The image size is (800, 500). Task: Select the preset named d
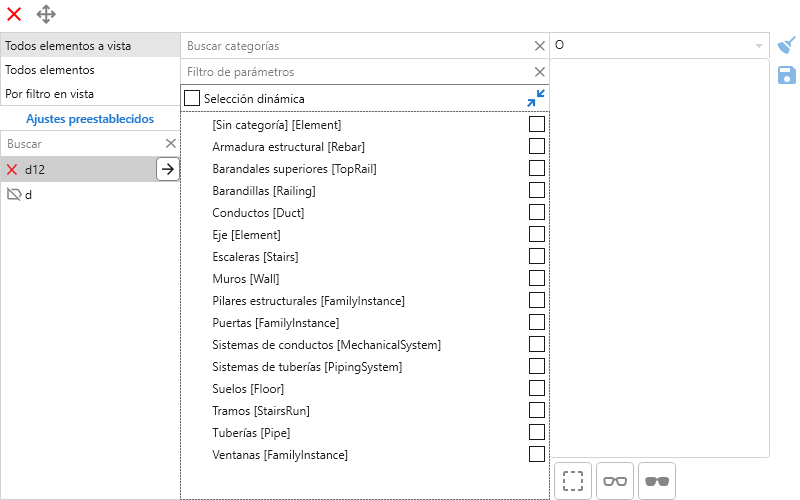29,195
